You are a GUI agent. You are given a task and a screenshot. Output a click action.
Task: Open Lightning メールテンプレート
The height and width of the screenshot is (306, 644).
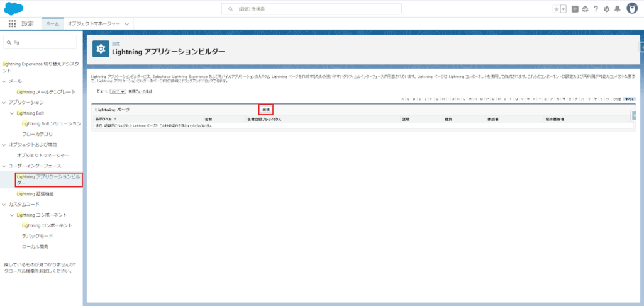pyautogui.click(x=46, y=92)
